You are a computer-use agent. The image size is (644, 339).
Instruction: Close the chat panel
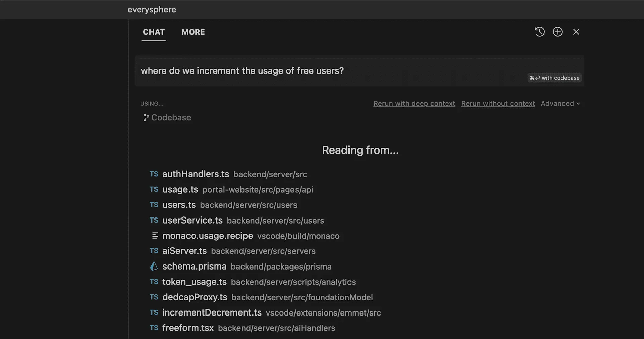click(x=576, y=32)
